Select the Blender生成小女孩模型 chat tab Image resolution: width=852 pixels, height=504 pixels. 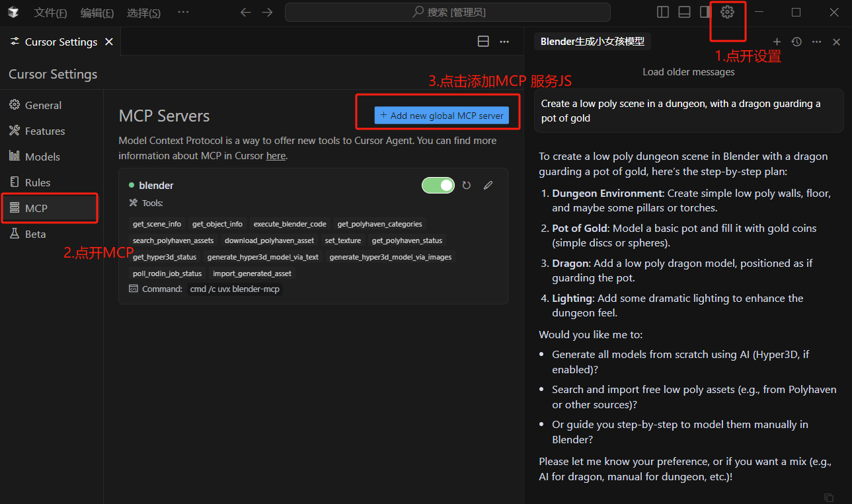592,41
